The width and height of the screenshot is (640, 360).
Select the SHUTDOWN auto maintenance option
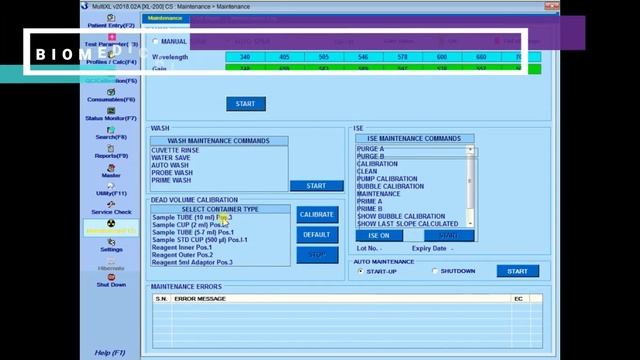(435, 271)
